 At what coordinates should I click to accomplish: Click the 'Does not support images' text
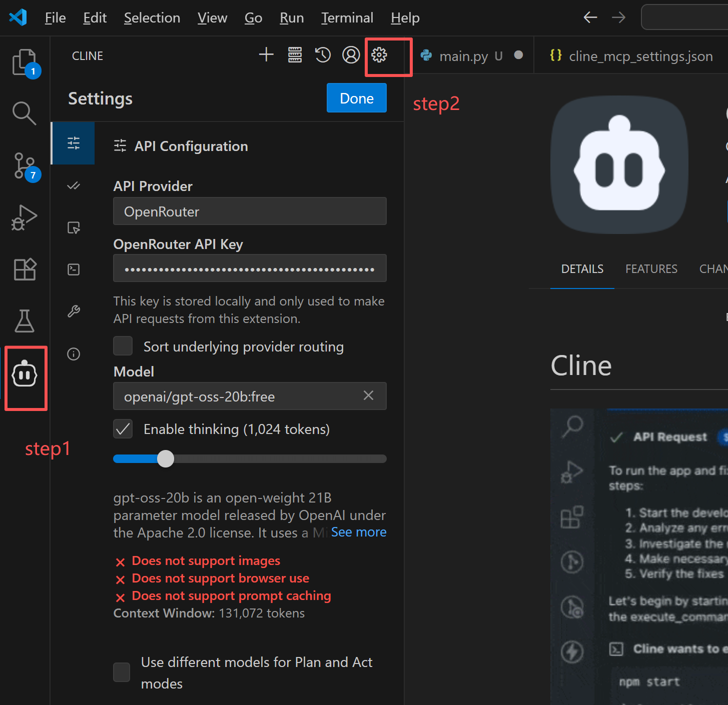coord(206,560)
